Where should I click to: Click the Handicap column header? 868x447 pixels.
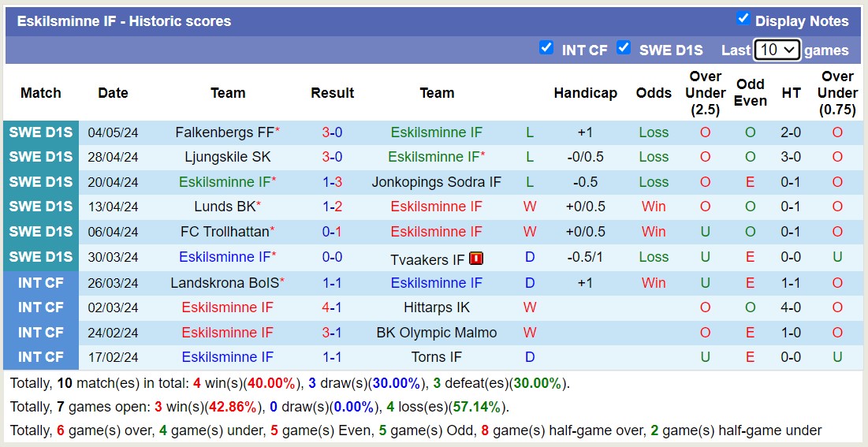(x=585, y=93)
